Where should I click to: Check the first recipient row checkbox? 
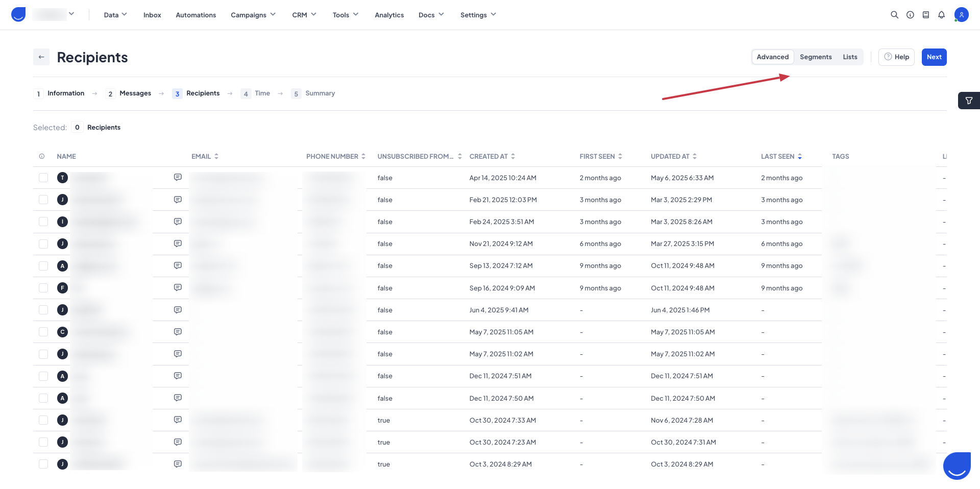(x=43, y=178)
